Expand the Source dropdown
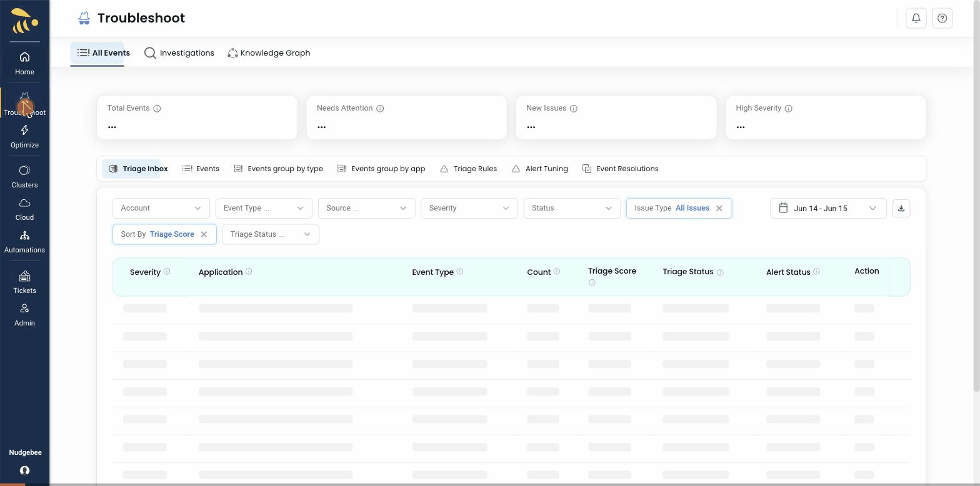 (366, 208)
